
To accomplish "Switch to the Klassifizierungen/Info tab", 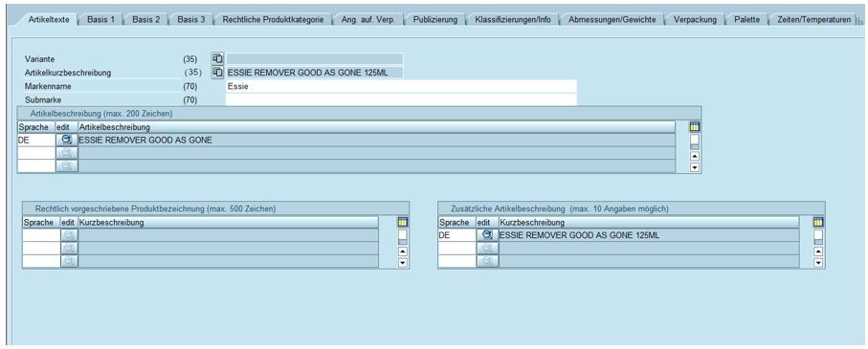I will 513,19.
